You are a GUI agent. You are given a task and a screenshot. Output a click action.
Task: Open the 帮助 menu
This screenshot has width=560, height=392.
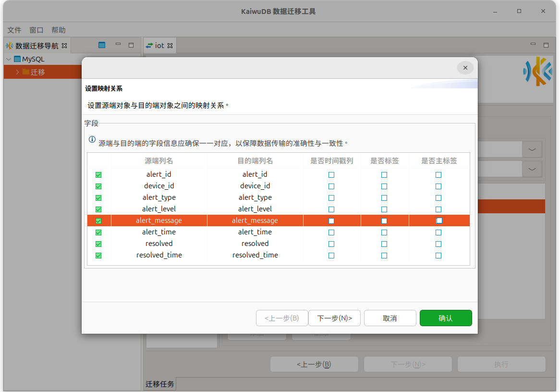pyautogui.click(x=59, y=30)
